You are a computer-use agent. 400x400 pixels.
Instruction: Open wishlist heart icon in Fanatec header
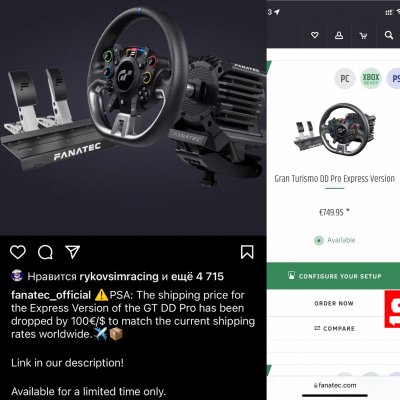(315, 35)
